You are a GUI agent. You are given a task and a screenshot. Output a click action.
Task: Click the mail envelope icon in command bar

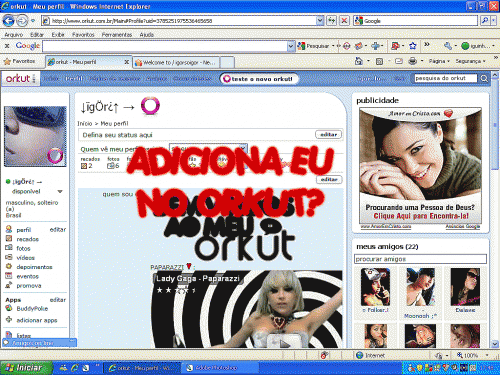click(x=399, y=61)
